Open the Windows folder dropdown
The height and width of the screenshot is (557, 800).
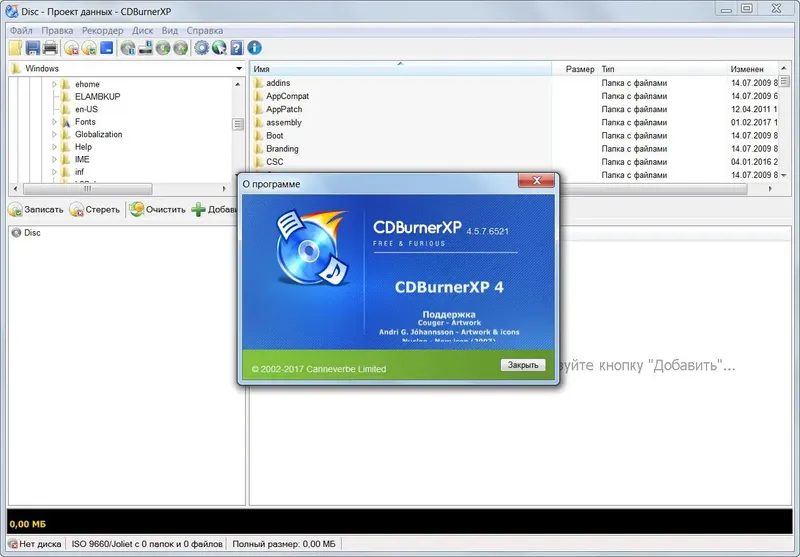coord(239,68)
